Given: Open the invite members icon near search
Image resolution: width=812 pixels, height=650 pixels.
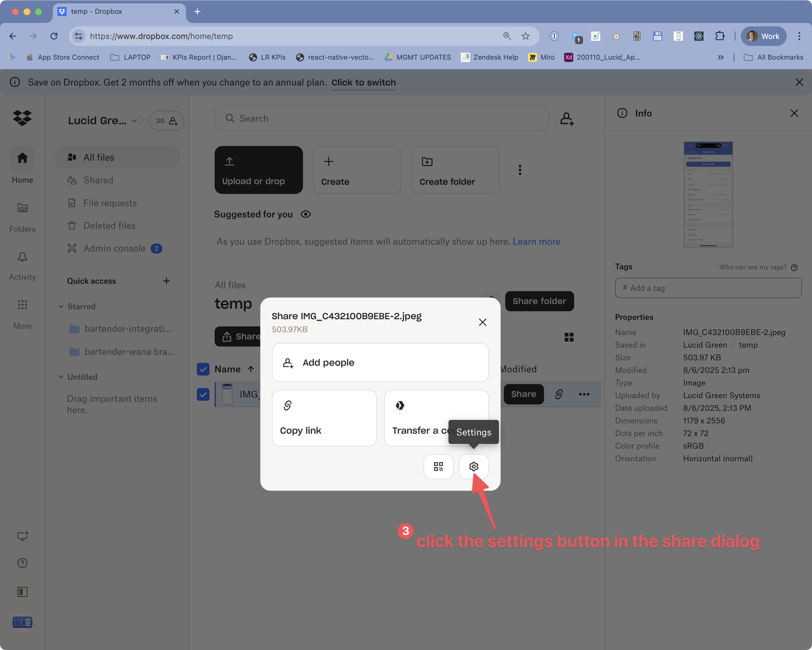Looking at the screenshot, I should 567,118.
